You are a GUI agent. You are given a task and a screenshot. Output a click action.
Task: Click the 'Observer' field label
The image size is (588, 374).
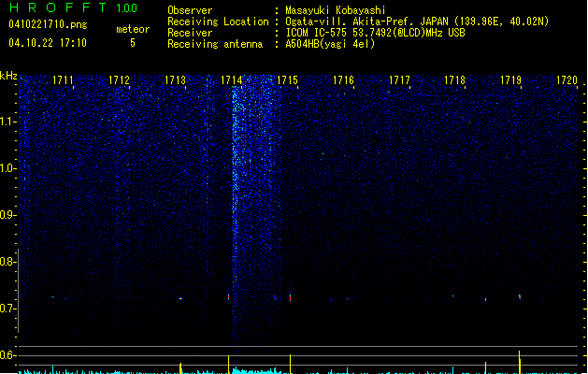pos(190,10)
